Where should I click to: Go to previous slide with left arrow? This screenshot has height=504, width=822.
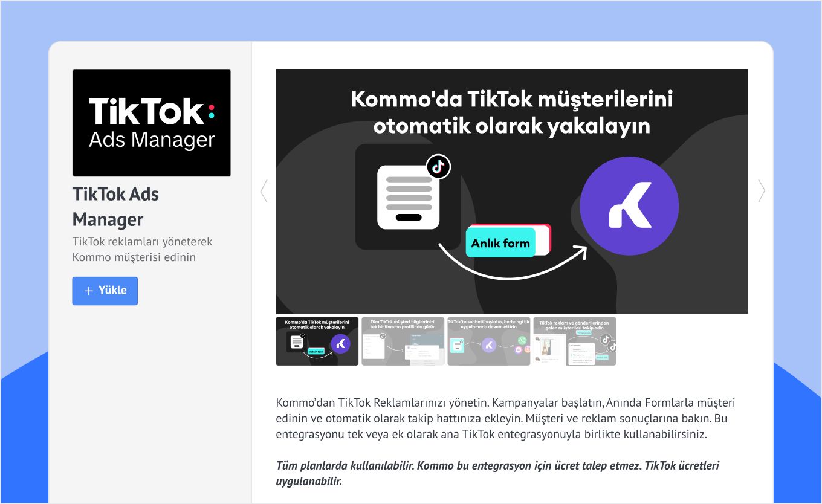264,191
